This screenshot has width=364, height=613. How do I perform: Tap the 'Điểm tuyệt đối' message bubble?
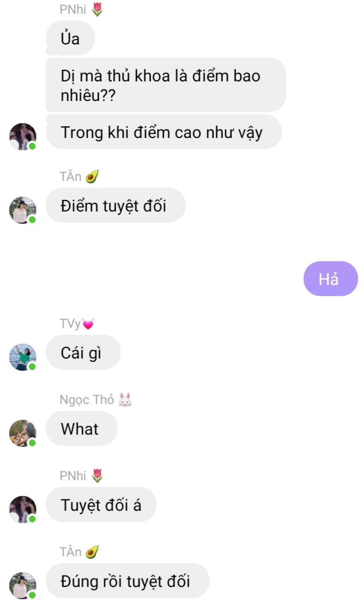[116, 205]
